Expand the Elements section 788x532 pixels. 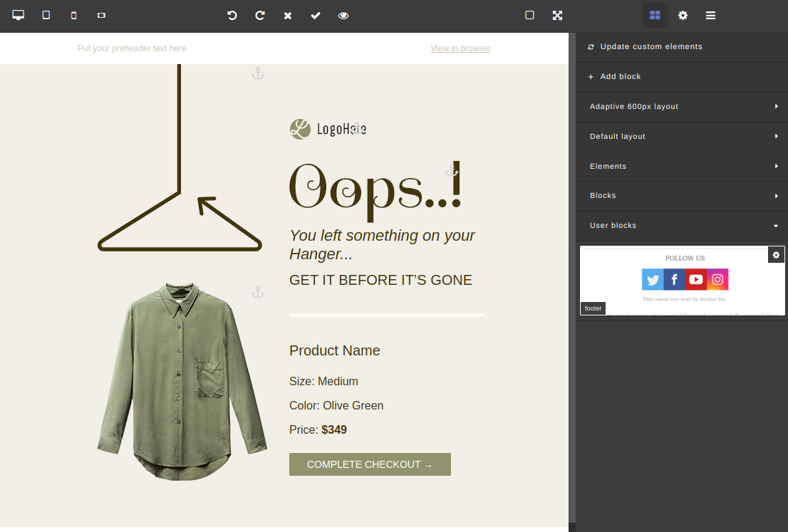[681, 166]
